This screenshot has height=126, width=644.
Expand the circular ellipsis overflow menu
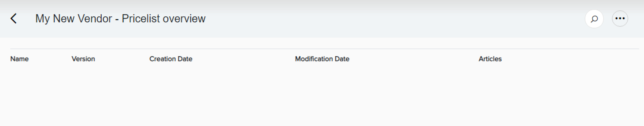click(620, 19)
